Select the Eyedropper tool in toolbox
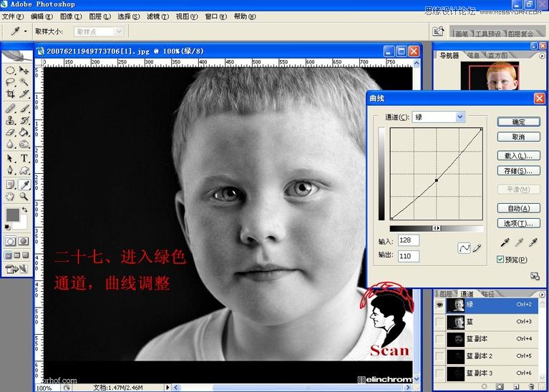Viewport: 549px width, 392px height. (x=24, y=185)
